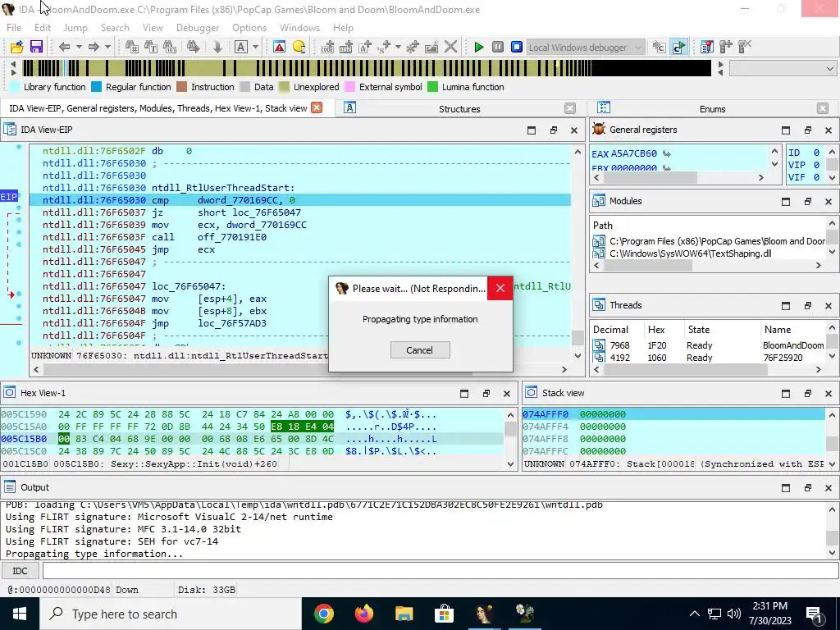The width and height of the screenshot is (840, 630).
Task: Click the gray X delete toolbar icon
Action: point(450,47)
